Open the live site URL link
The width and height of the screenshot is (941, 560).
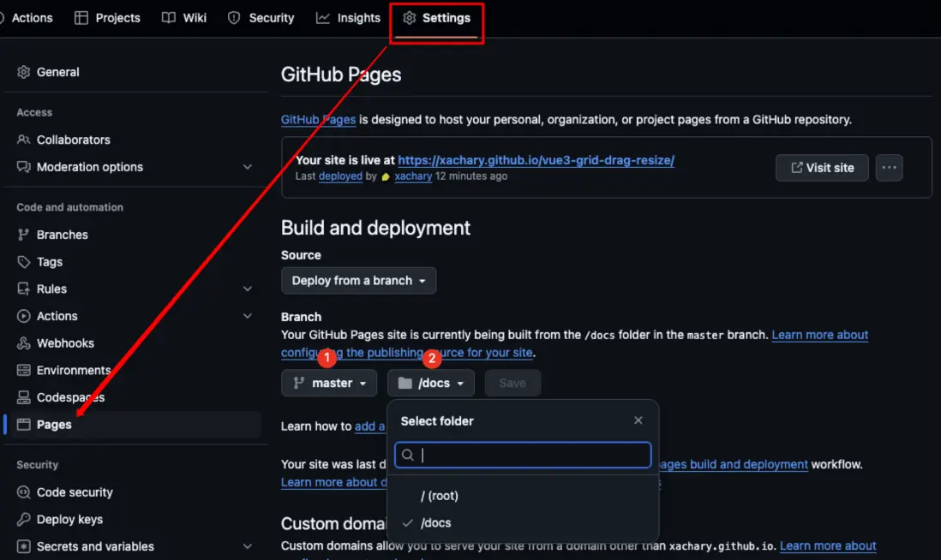[x=536, y=160]
